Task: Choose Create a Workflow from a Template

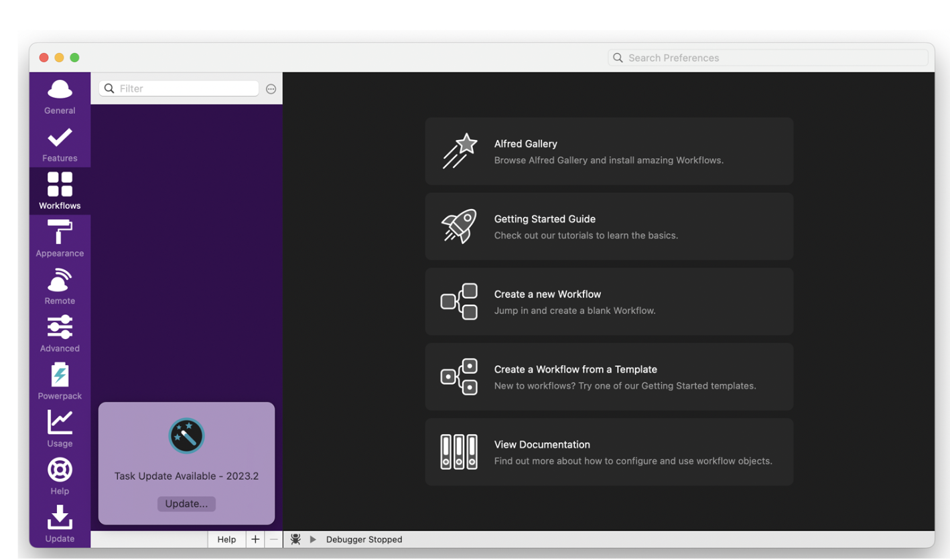Action: click(x=575, y=369)
